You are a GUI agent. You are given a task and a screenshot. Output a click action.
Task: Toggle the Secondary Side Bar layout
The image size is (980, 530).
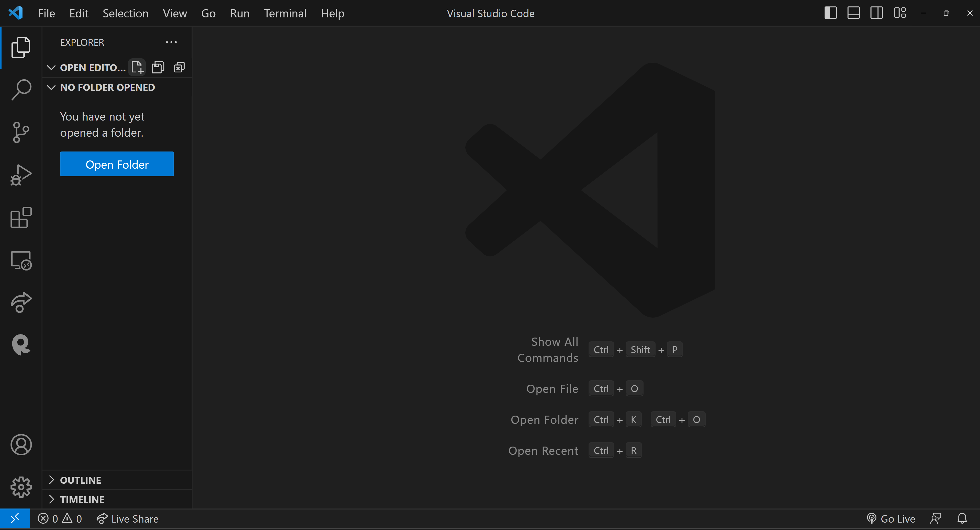pyautogui.click(x=876, y=13)
